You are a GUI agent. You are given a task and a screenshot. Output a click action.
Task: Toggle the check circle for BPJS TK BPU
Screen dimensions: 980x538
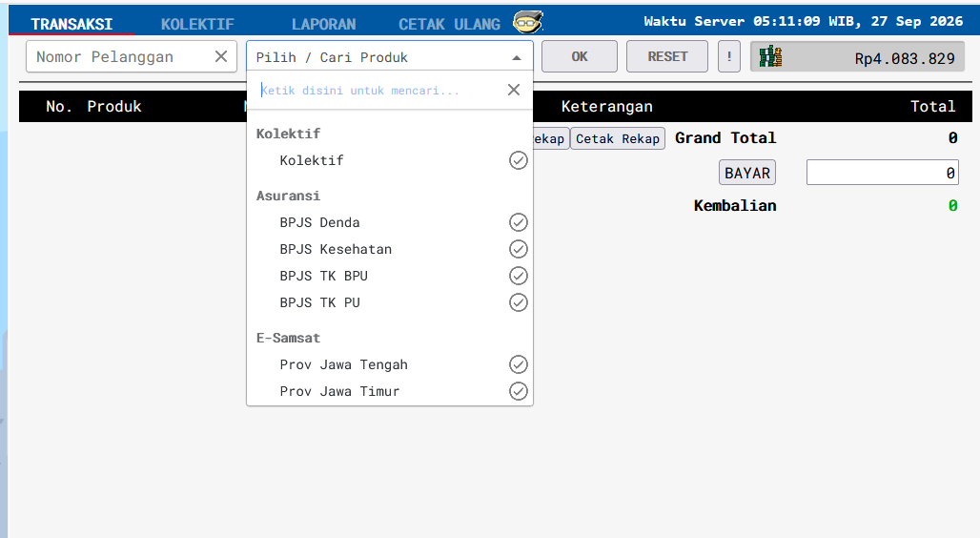(x=519, y=276)
